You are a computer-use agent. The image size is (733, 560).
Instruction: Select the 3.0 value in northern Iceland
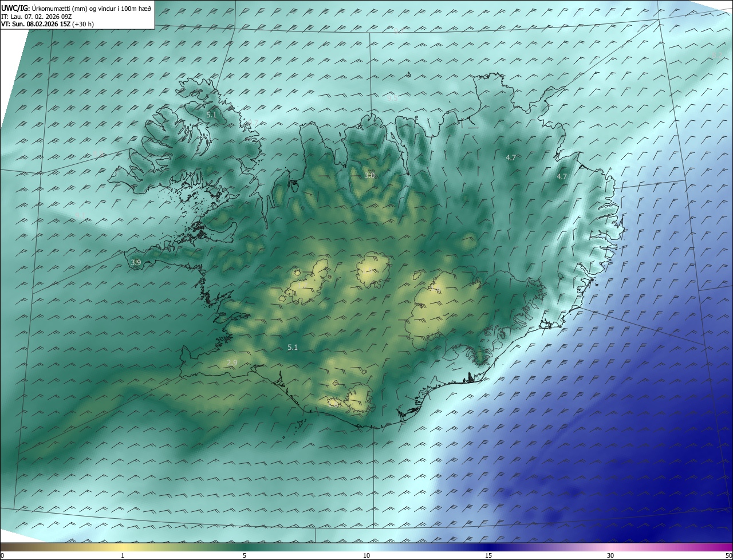[369, 176]
